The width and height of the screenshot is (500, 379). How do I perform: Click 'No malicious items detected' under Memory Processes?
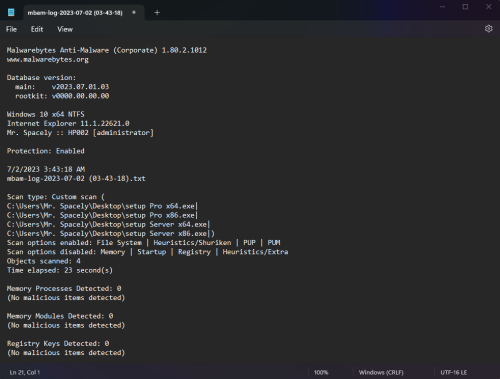66,298
